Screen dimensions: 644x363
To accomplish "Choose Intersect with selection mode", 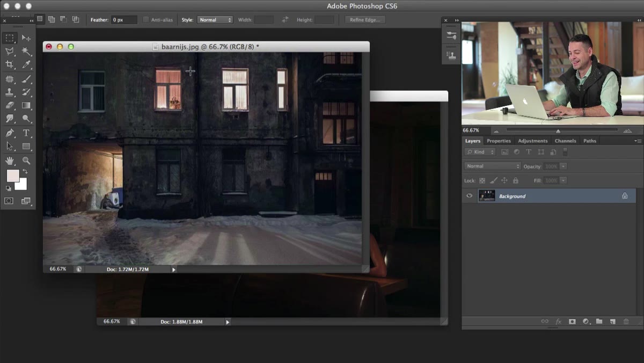I will (76, 19).
